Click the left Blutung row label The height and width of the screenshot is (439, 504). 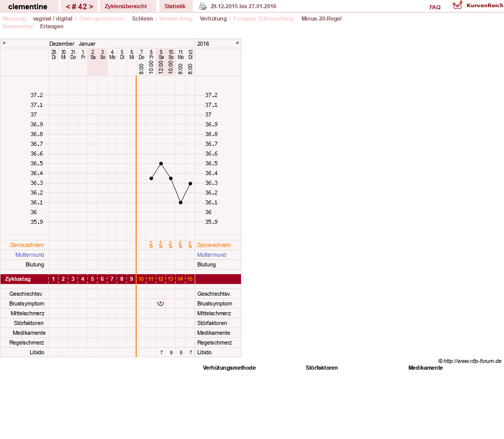(35, 264)
